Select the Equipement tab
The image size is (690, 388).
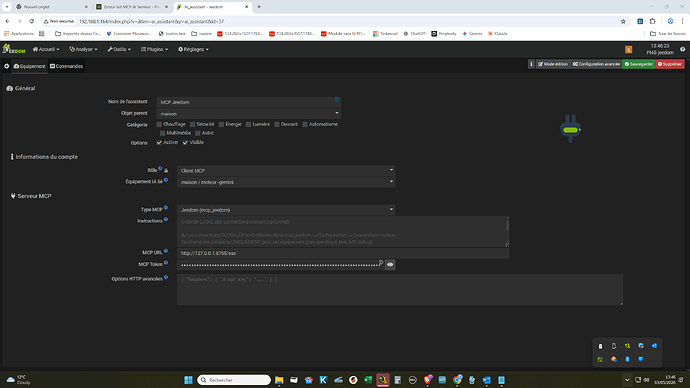tap(29, 66)
